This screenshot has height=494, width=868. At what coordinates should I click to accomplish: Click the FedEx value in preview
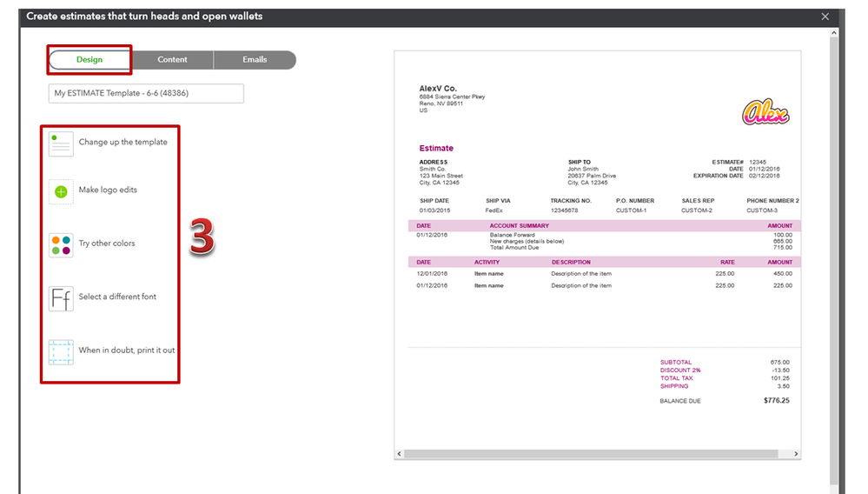coord(494,210)
